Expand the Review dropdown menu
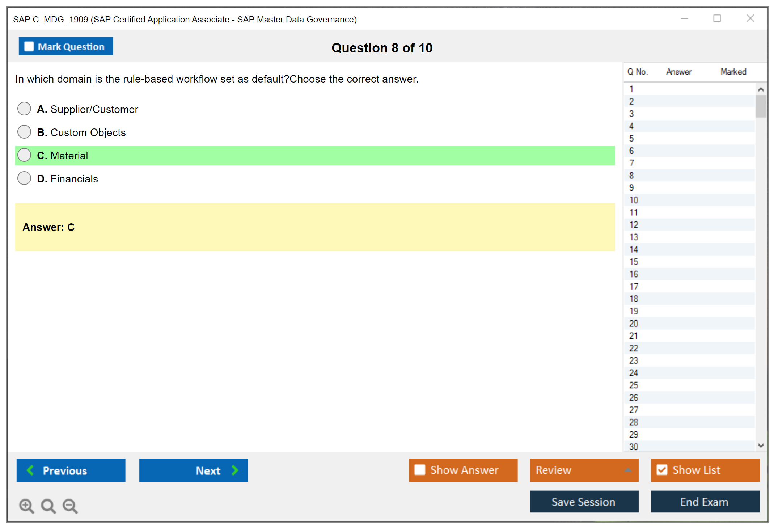778x532 pixels. pos(628,470)
